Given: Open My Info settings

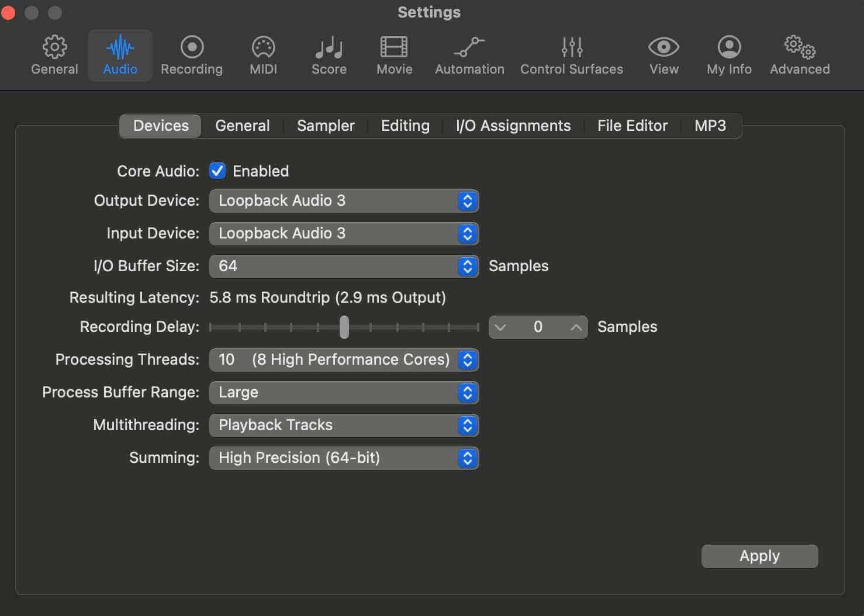Looking at the screenshot, I should click(729, 56).
